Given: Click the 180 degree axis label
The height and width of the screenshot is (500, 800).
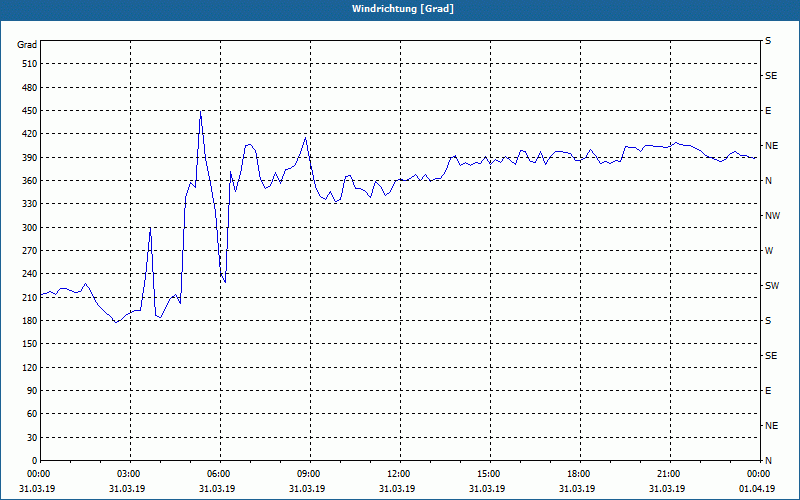Looking at the screenshot, I should tap(30, 321).
